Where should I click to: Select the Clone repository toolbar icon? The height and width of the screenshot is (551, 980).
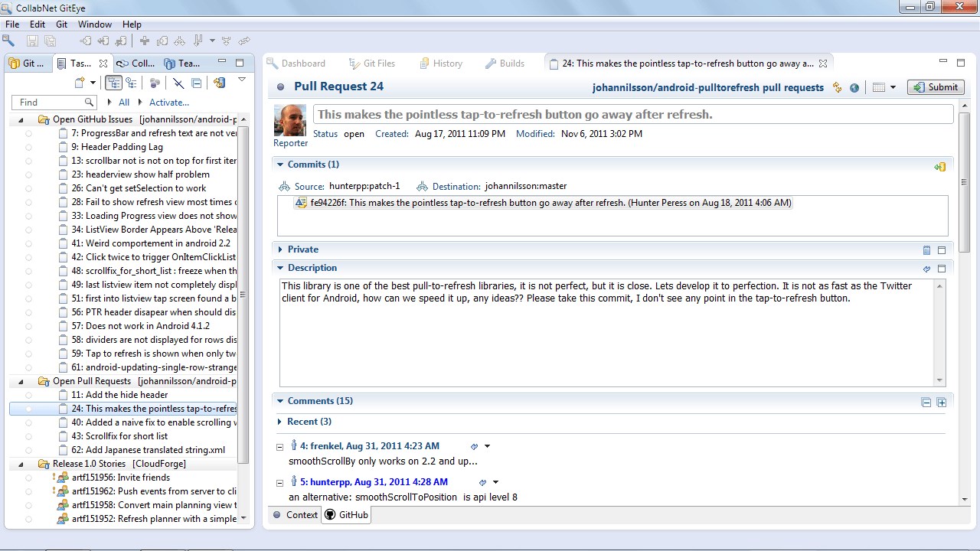click(x=86, y=41)
